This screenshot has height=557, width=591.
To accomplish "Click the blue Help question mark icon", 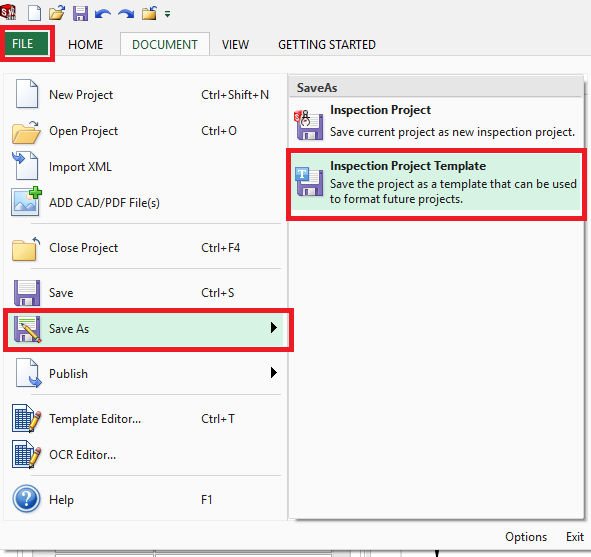I will pyautogui.click(x=26, y=499).
